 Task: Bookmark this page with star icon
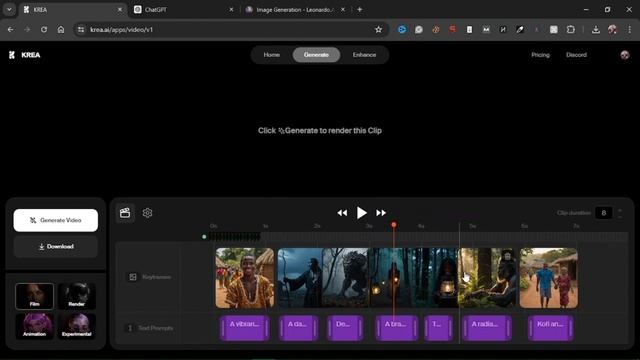tap(378, 29)
